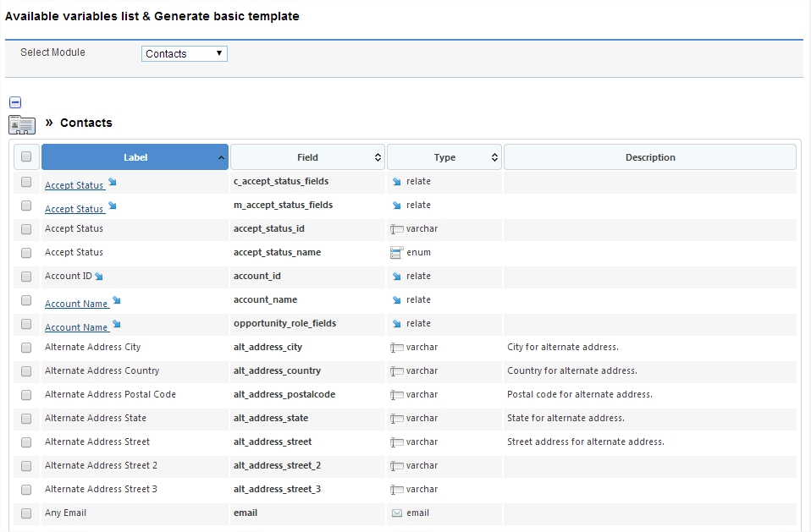The image size is (811, 532).
Task: Sort table by the Label column
Action: click(x=135, y=157)
